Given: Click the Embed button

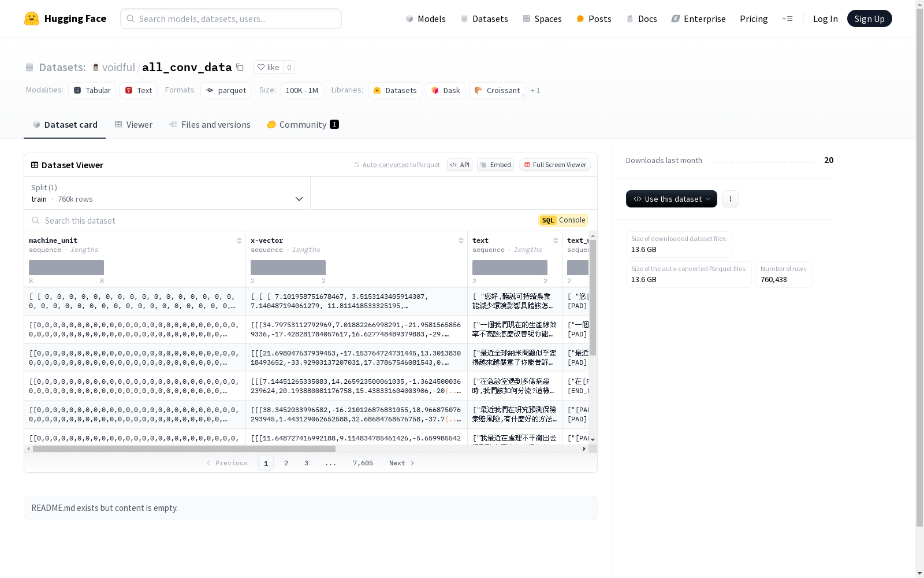Looking at the screenshot, I should click(x=495, y=165).
